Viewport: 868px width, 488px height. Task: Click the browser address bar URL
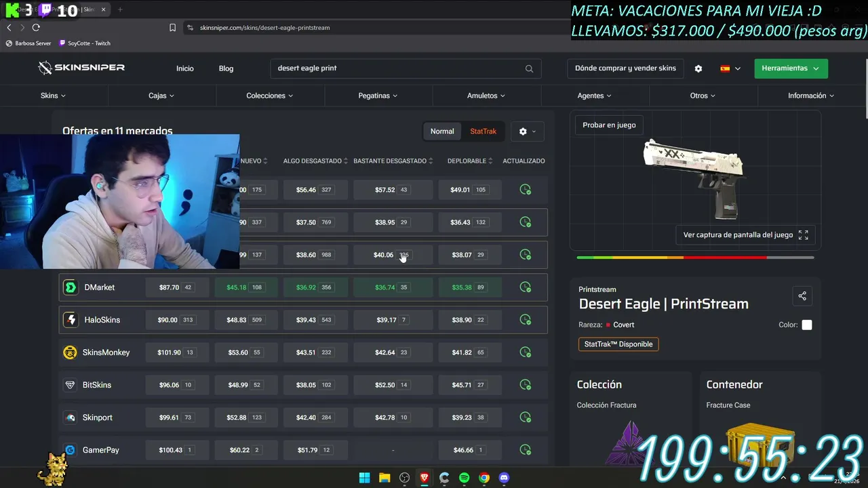[264, 28]
